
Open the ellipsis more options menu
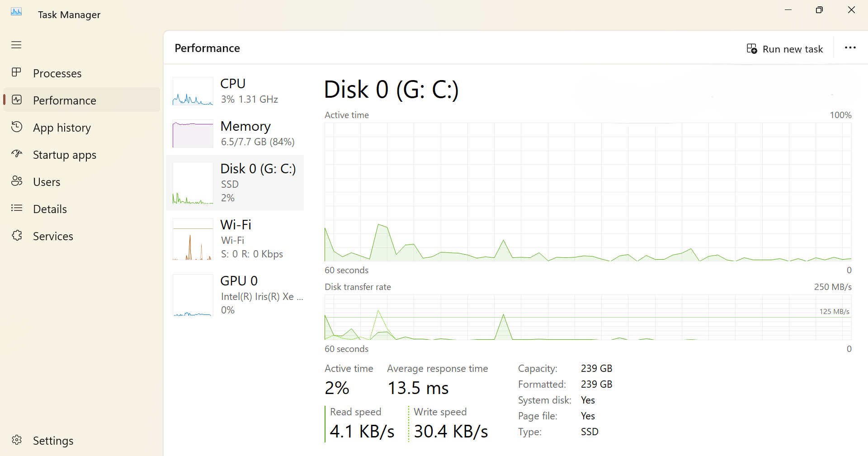click(850, 47)
